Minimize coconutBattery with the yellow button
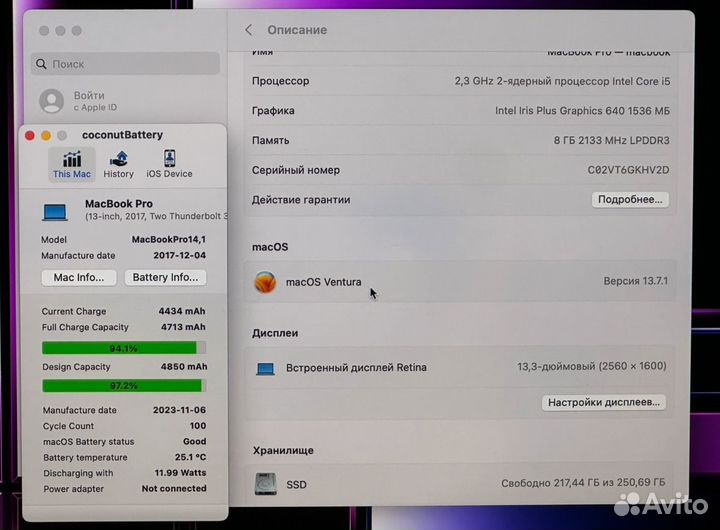Image resolution: width=720 pixels, height=530 pixels. [46, 135]
